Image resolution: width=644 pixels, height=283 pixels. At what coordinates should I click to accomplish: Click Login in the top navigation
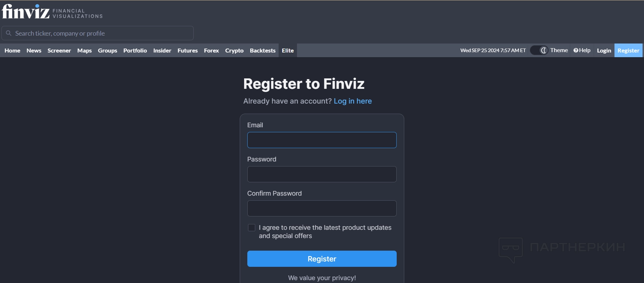point(604,50)
